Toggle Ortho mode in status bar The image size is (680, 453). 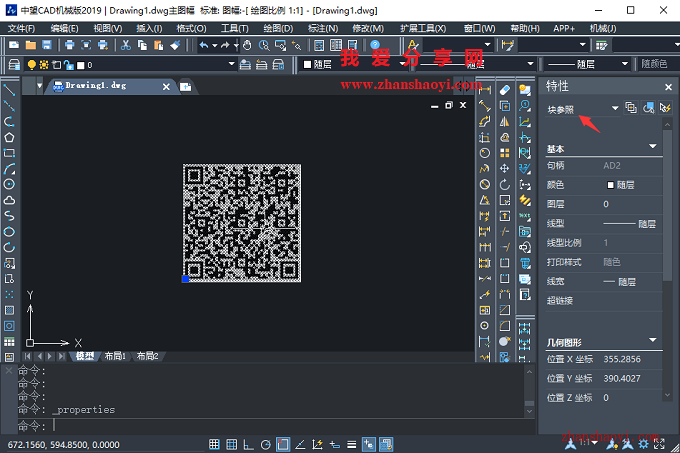pyautogui.click(x=248, y=444)
